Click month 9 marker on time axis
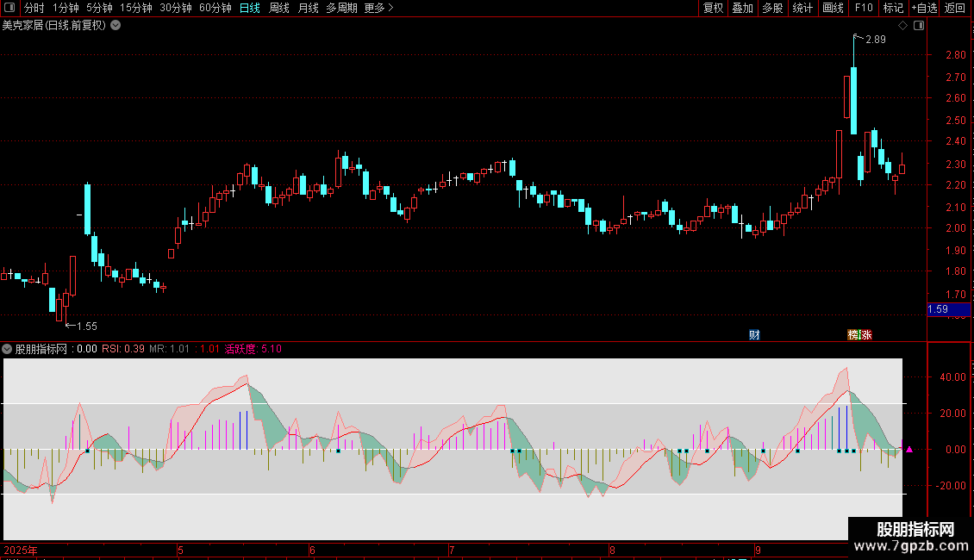 758,550
